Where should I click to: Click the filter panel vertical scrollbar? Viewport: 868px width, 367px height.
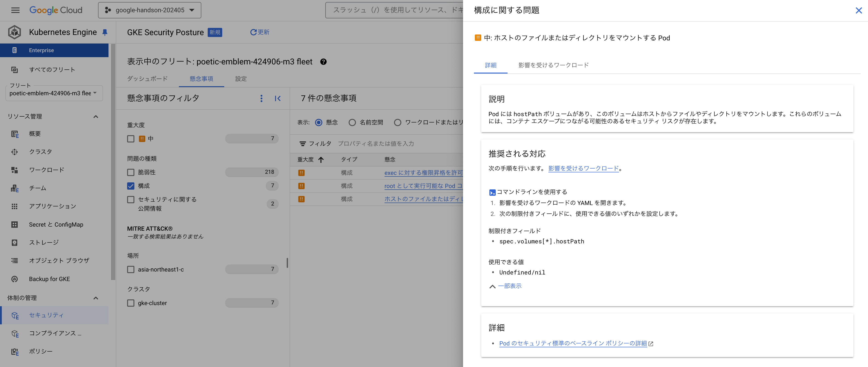click(287, 263)
